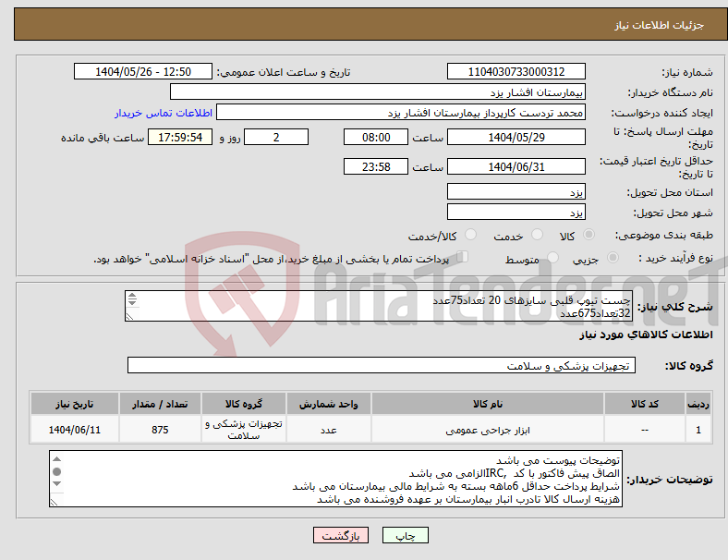Select the کالا radio button
Screen dimensions: 728x560
[588, 235]
